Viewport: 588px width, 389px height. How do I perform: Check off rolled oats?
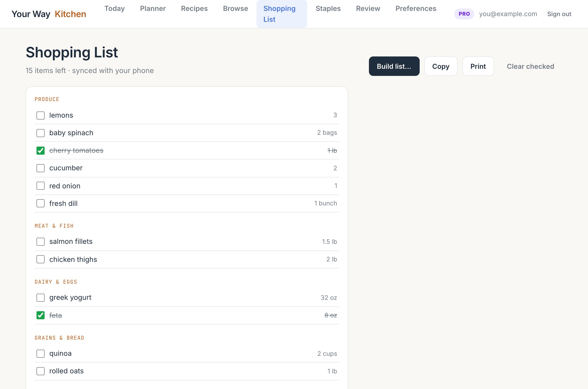coord(40,371)
